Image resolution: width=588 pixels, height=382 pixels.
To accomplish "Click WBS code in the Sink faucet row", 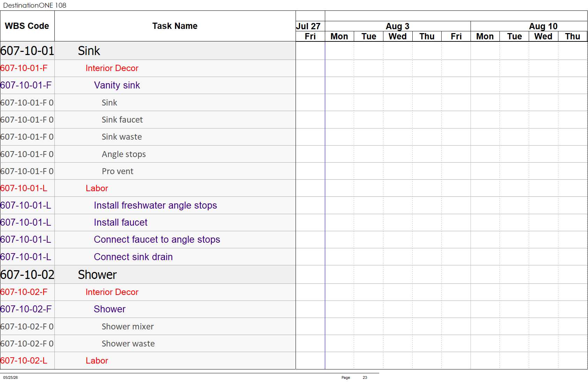I will pyautogui.click(x=27, y=120).
